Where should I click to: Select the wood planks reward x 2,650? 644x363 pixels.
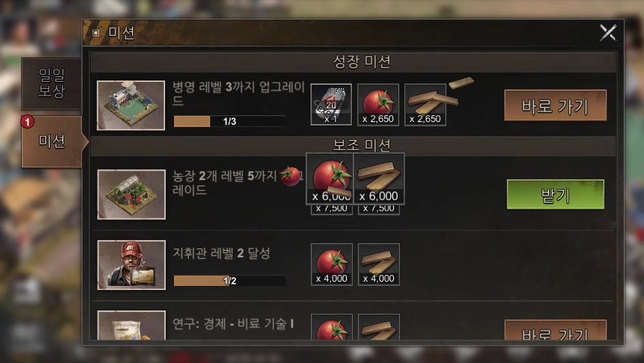[425, 104]
